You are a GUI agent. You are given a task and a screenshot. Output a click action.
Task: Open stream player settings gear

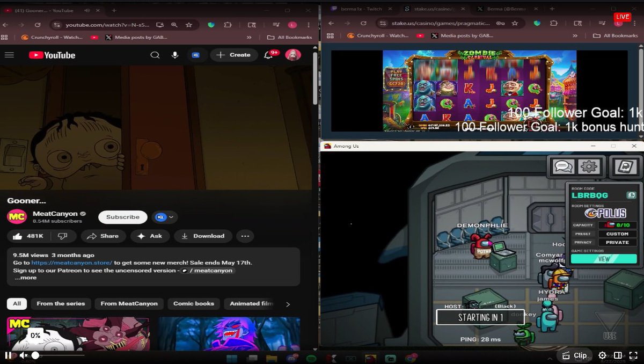602,355
